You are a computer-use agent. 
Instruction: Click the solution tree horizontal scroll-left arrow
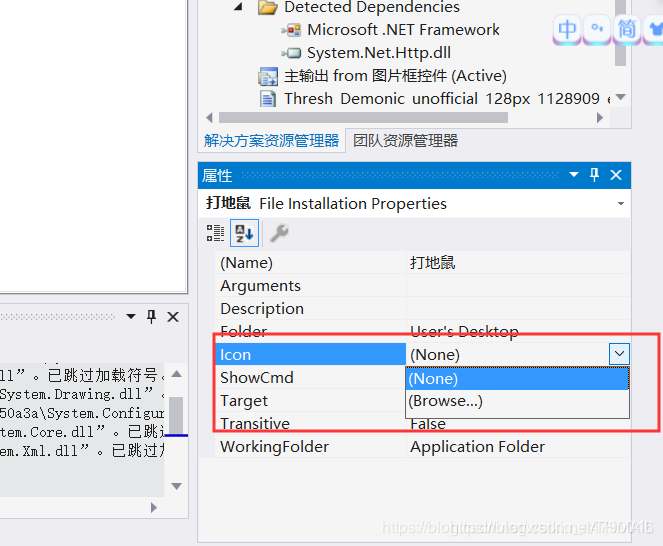[209, 118]
